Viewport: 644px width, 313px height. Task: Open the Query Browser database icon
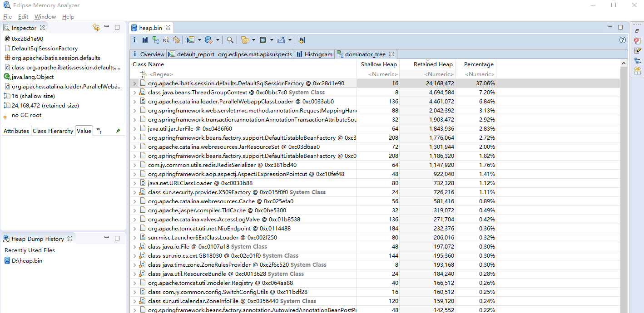pyautogui.click(x=209, y=40)
